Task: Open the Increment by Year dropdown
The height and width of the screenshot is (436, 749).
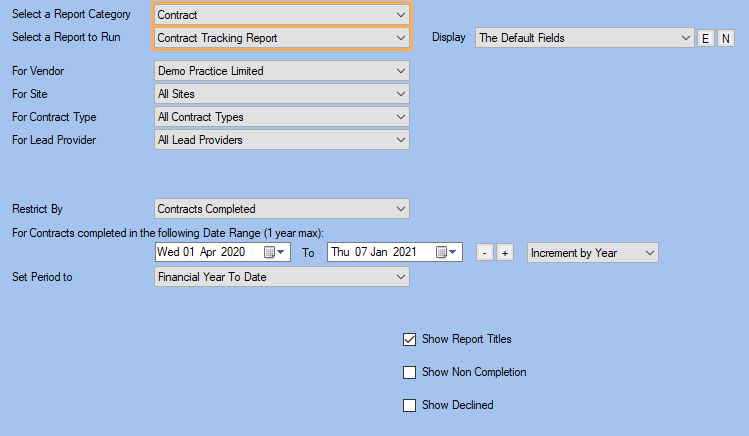Action: click(x=593, y=253)
